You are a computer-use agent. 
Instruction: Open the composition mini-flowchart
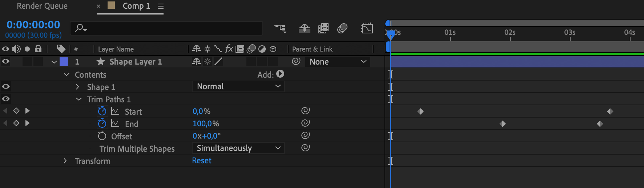(280, 28)
